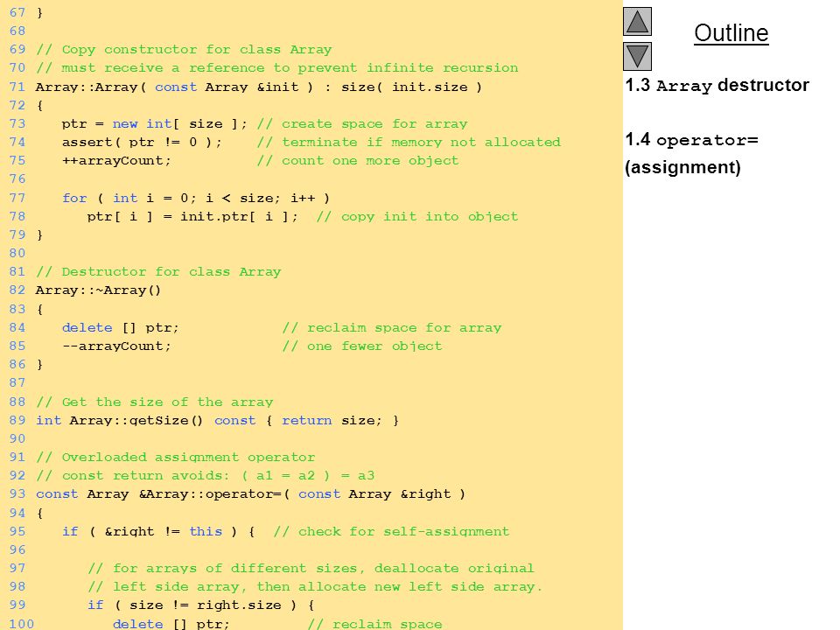Click the 'int Array::getSize() const' definition line

218,421
